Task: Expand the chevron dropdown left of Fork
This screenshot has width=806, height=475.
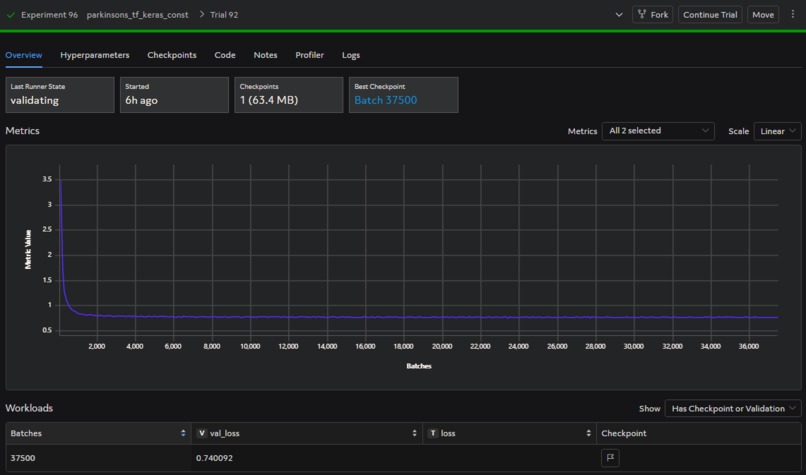Action: (619, 15)
